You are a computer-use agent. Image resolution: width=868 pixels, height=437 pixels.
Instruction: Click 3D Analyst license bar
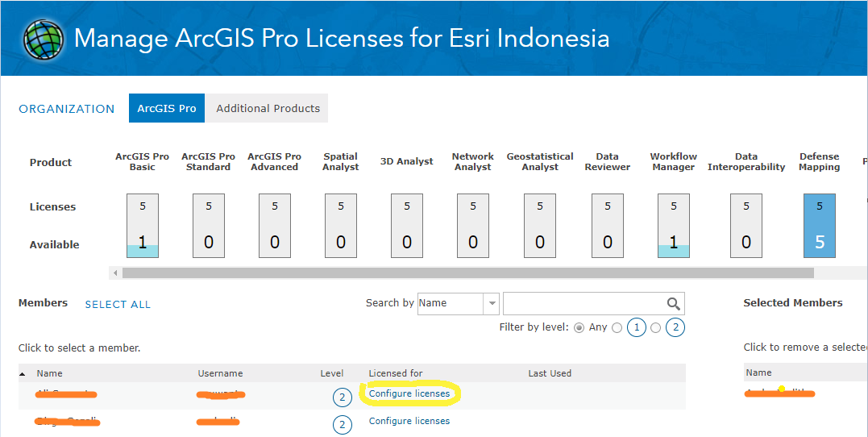tap(407, 226)
